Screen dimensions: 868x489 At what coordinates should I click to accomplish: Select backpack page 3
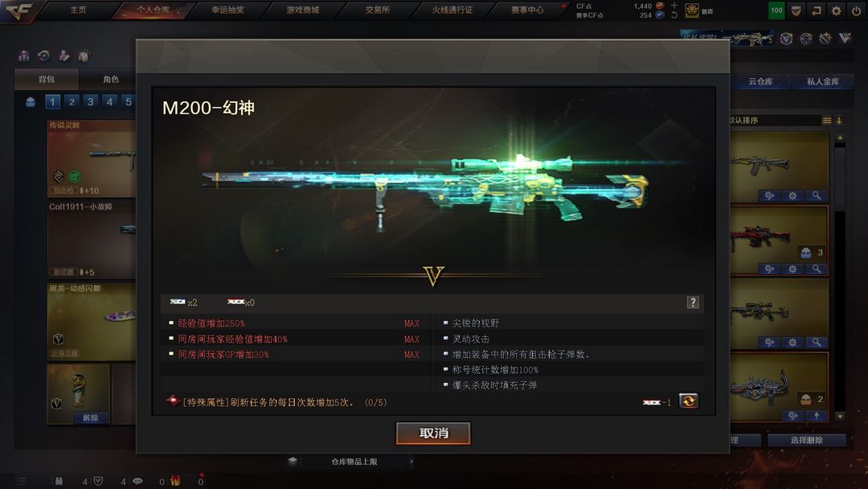click(90, 102)
